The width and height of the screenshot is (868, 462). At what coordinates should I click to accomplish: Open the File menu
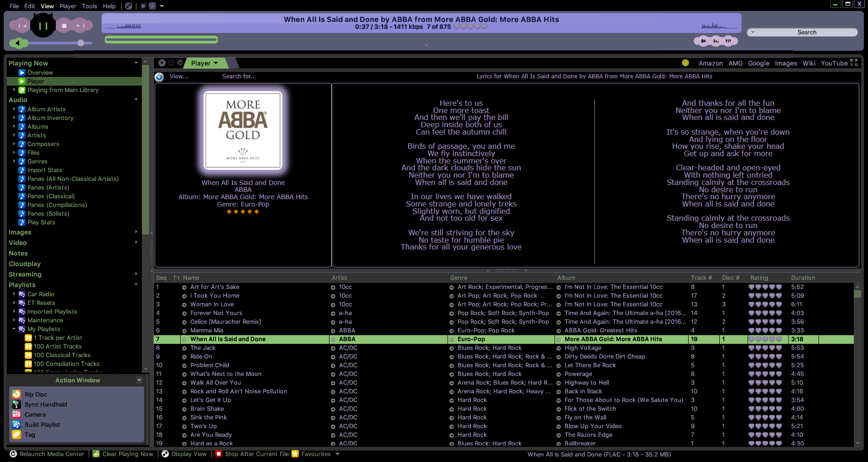(14, 6)
